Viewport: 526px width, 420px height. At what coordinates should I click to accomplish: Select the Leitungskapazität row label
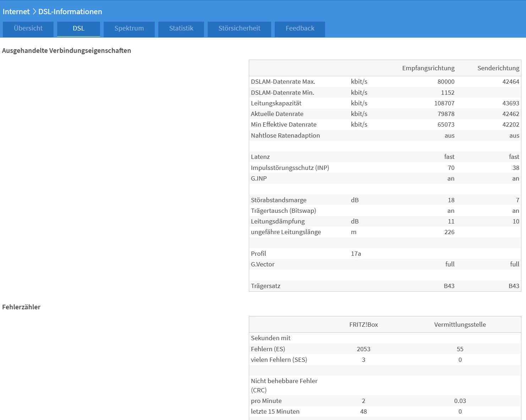pyautogui.click(x=276, y=103)
